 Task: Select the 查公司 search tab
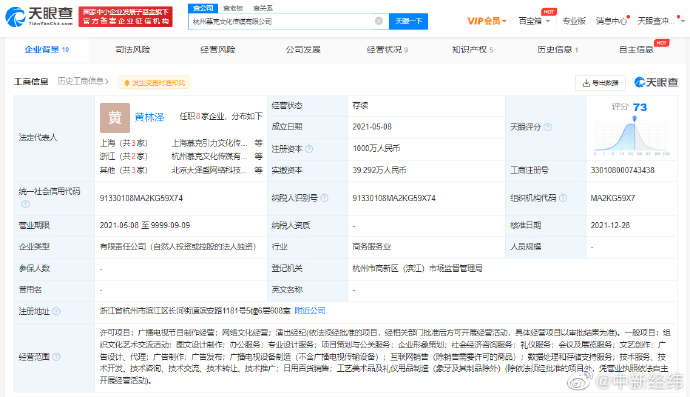pyautogui.click(x=203, y=8)
